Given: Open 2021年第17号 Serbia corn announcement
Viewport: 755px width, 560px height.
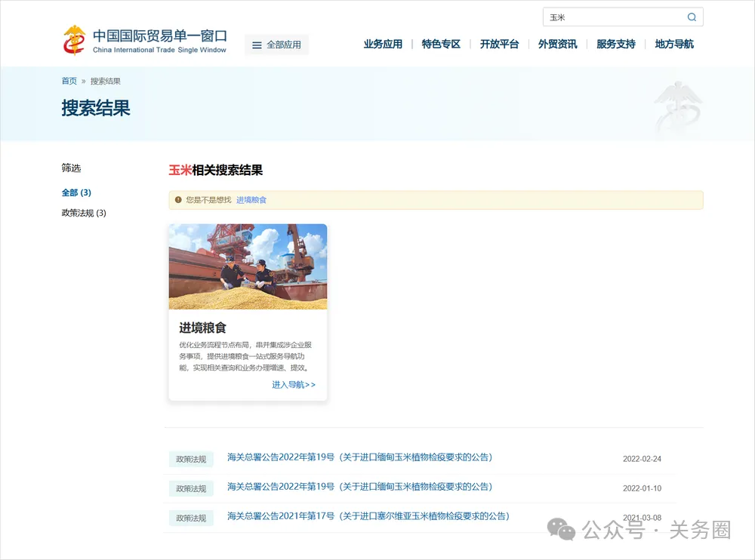Looking at the screenshot, I should (x=368, y=516).
